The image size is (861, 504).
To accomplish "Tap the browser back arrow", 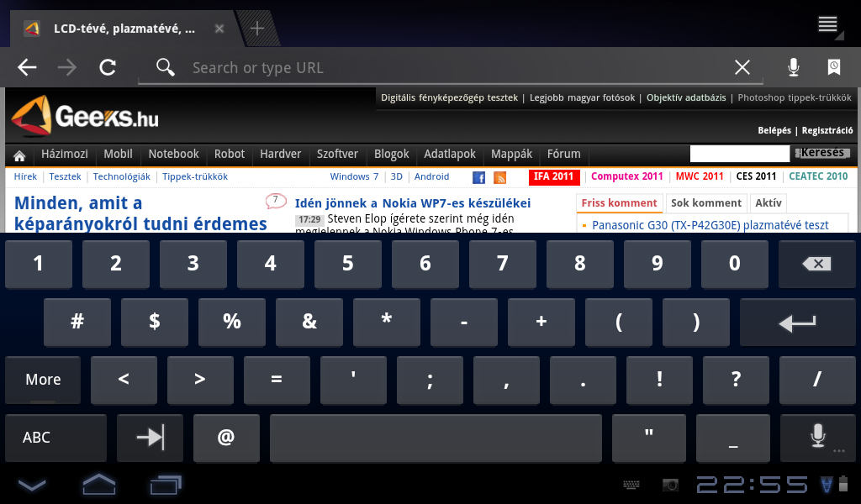I will [28, 68].
